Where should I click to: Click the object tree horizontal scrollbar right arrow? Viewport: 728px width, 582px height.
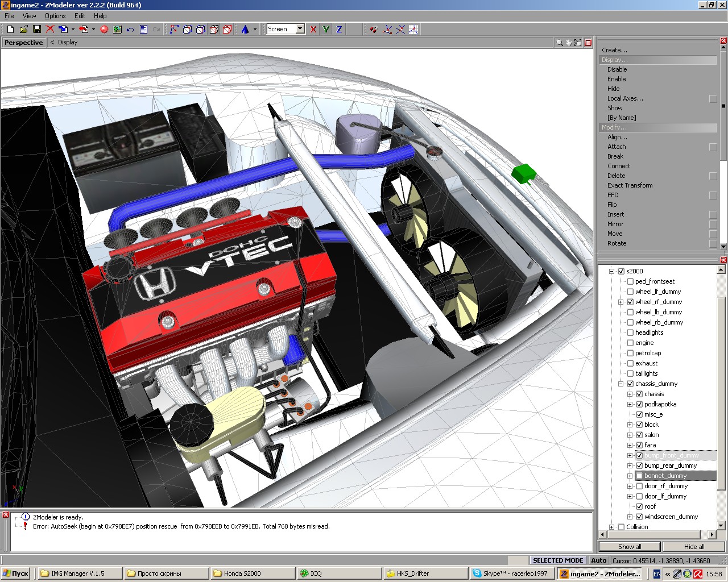click(x=712, y=535)
